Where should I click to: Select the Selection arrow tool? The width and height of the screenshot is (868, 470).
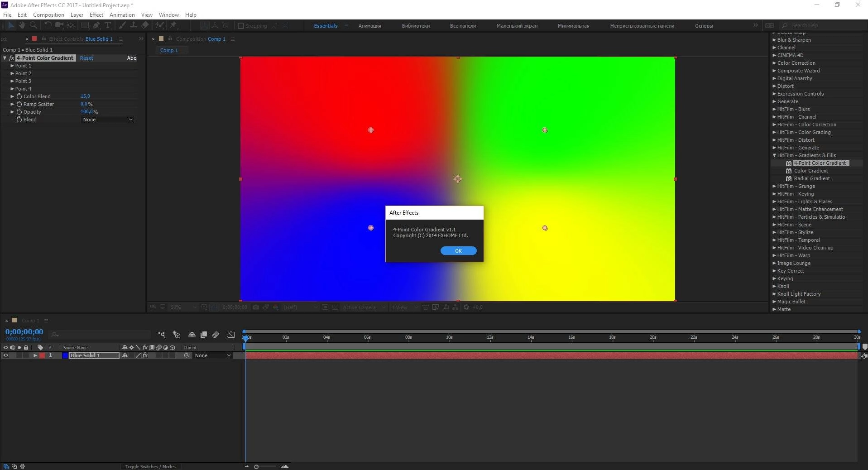click(11, 25)
